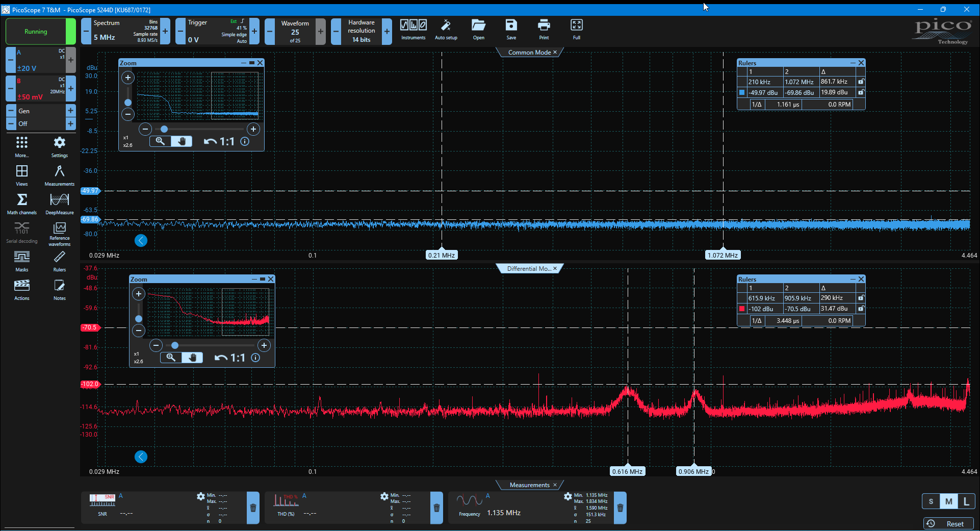This screenshot has width=980, height=531.
Task: Open THD measurement settings gear
Action: [384, 496]
